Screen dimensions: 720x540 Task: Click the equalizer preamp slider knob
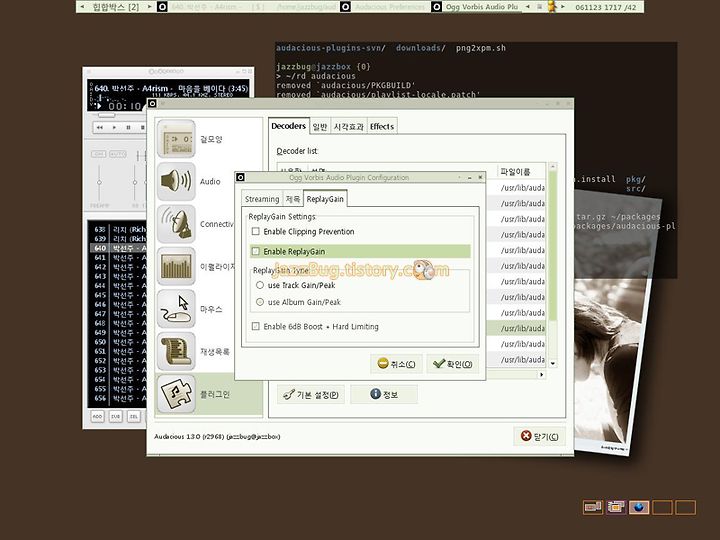pos(99,182)
